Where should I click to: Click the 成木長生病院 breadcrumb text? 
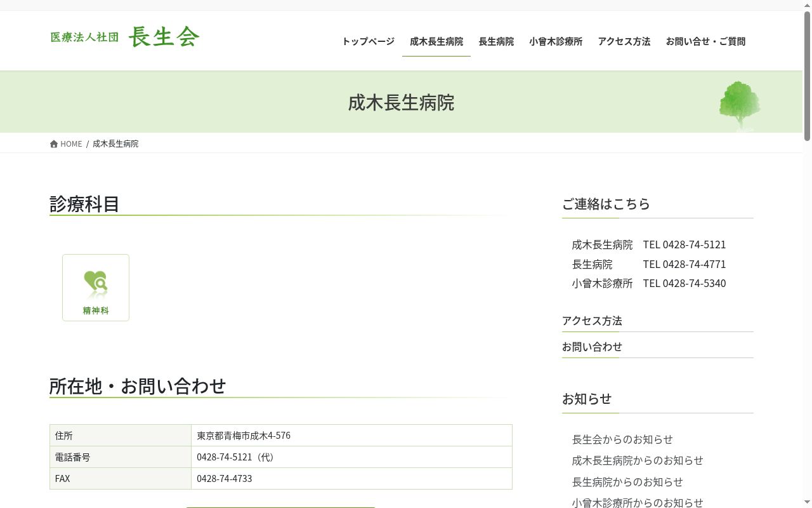pos(115,144)
